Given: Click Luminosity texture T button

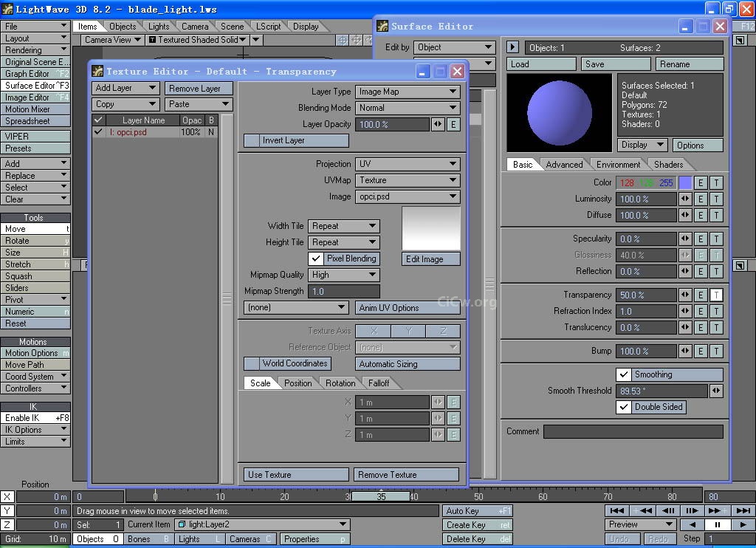Looking at the screenshot, I should coord(716,199).
